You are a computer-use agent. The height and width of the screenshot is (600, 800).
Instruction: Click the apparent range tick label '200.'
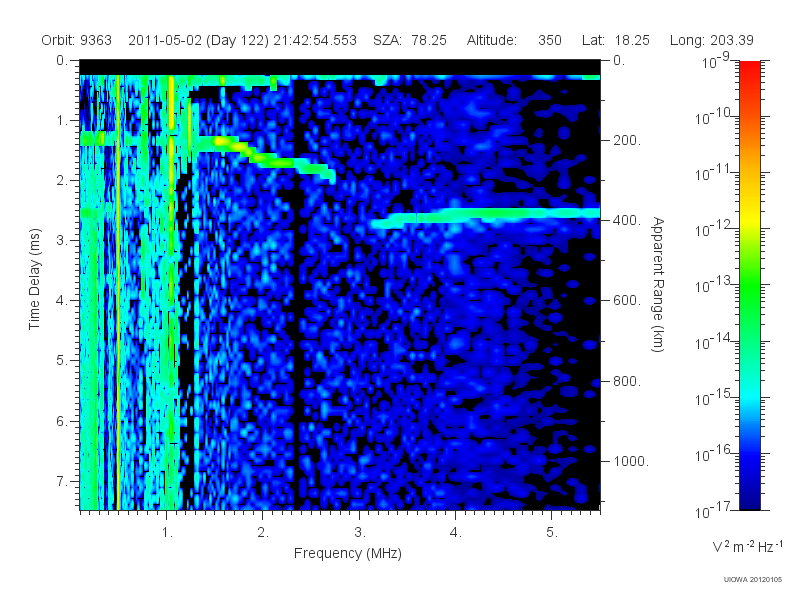pos(627,140)
